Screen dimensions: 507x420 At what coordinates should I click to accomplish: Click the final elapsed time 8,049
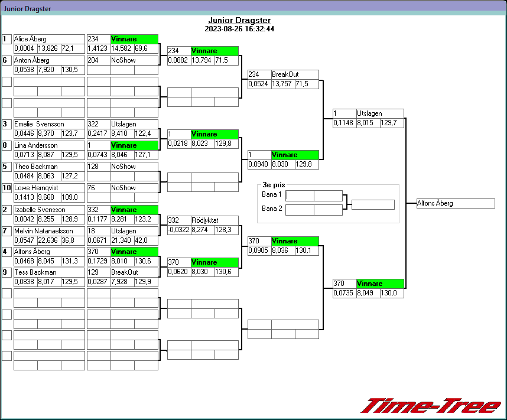pyautogui.click(x=368, y=293)
